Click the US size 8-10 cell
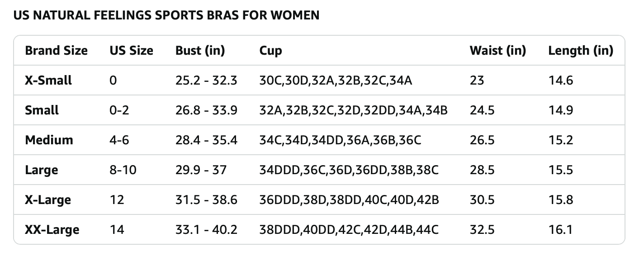 click(x=123, y=170)
